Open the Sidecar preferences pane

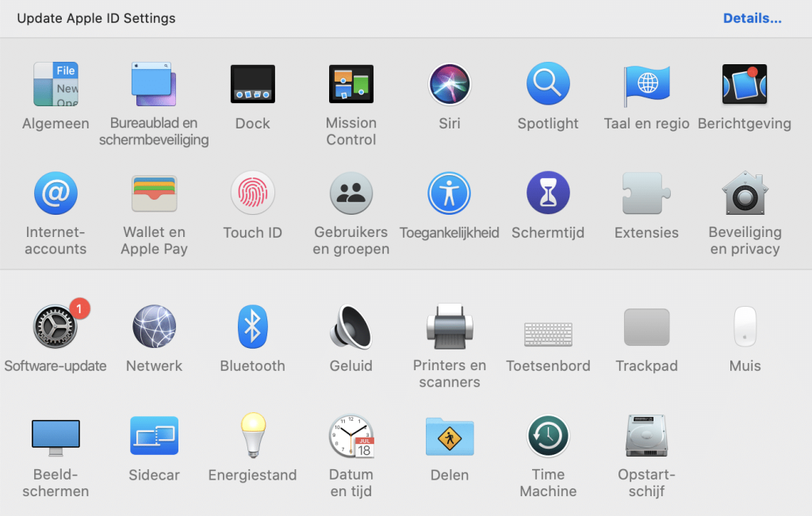pos(154,436)
